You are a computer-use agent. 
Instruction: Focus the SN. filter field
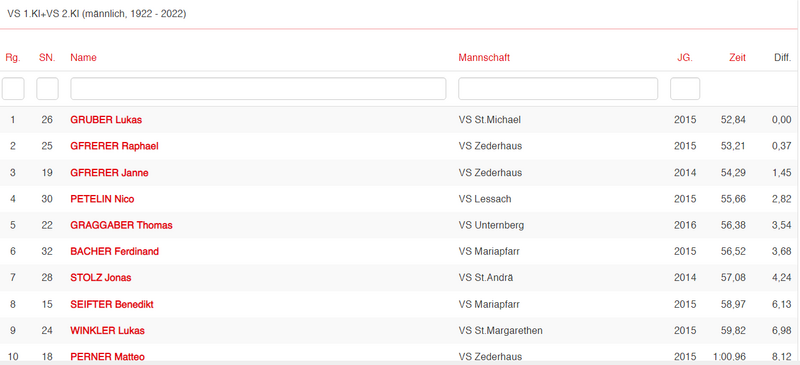(x=47, y=89)
